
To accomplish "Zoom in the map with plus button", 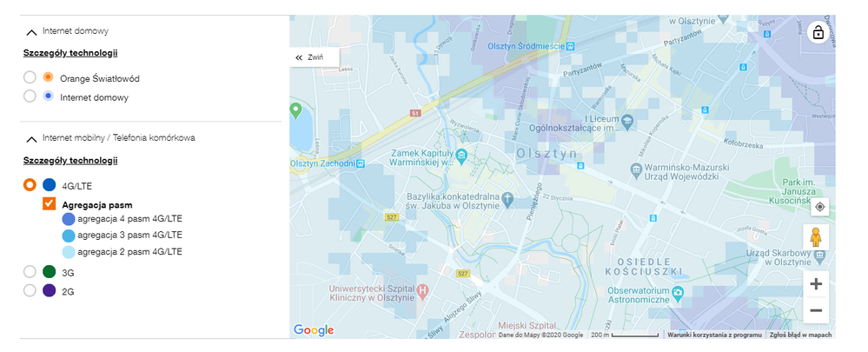I will click(x=816, y=283).
